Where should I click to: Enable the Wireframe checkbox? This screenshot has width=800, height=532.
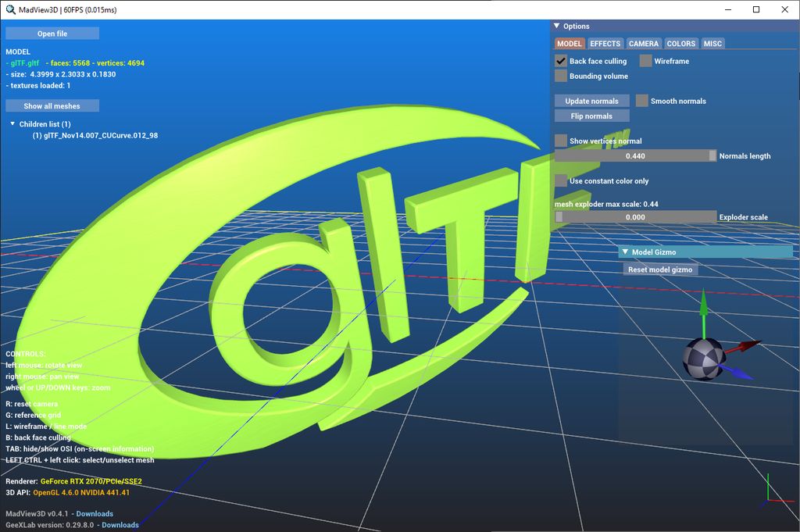645,61
